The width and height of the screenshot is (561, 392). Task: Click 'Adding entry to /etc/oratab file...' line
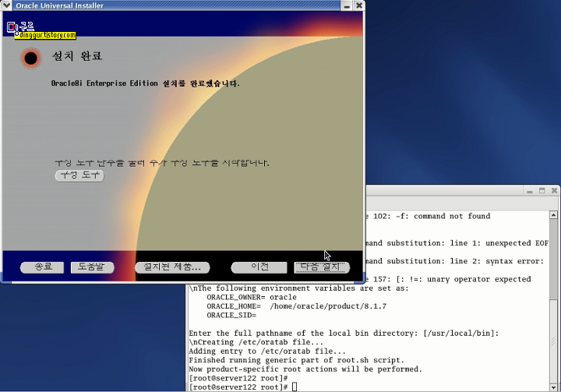(267, 351)
